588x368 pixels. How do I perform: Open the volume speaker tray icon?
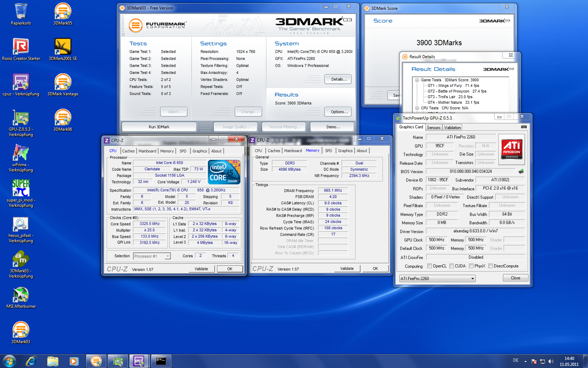pyautogui.click(x=551, y=361)
